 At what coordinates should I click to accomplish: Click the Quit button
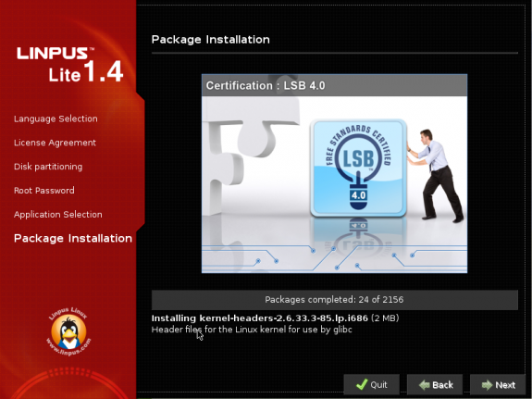pyautogui.click(x=372, y=385)
